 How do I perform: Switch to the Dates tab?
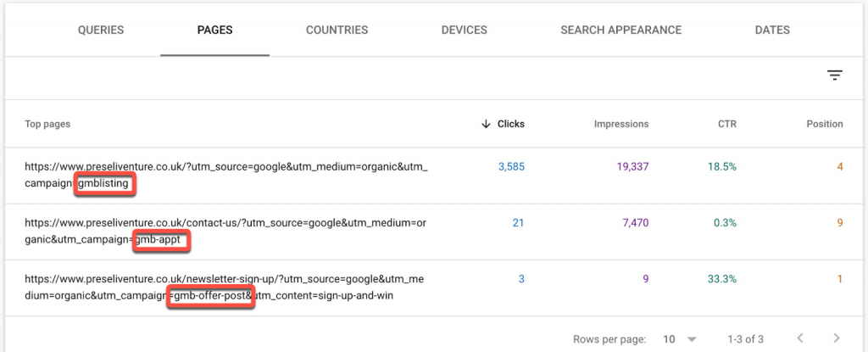pyautogui.click(x=772, y=30)
